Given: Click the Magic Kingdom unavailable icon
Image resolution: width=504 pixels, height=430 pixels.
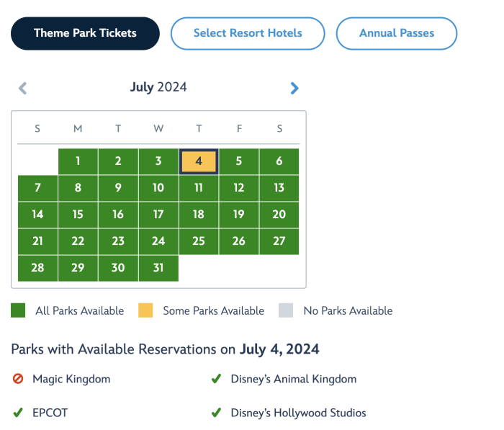Looking at the screenshot, I should pyautogui.click(x=18, y=379).
